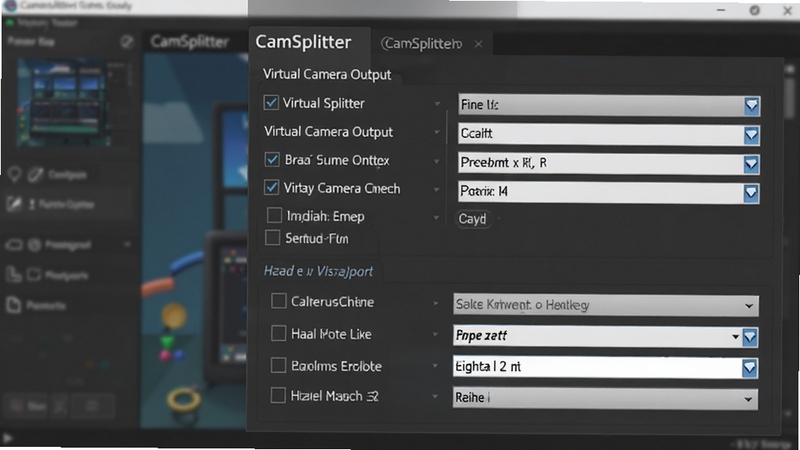Click the 3D scene preview behind the settings
The image size is (800, 450).
pos(194,240)
